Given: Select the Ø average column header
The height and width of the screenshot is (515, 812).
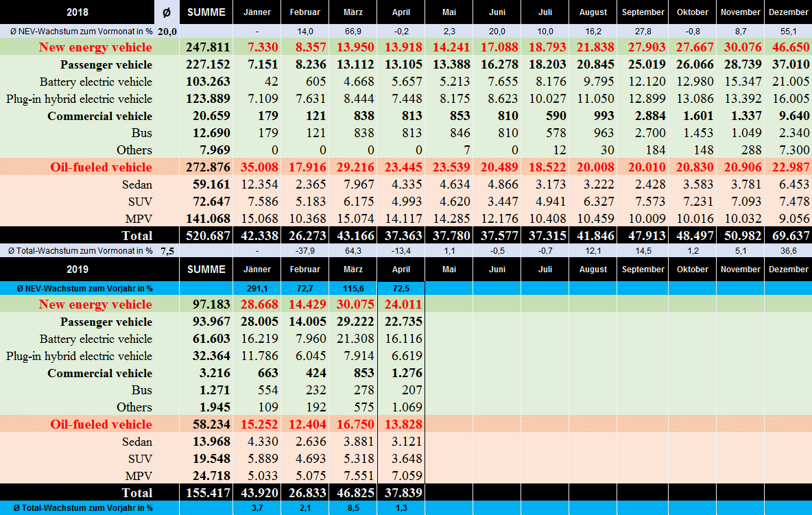Looking at the screenshot, I should click(x=167, y=12).
